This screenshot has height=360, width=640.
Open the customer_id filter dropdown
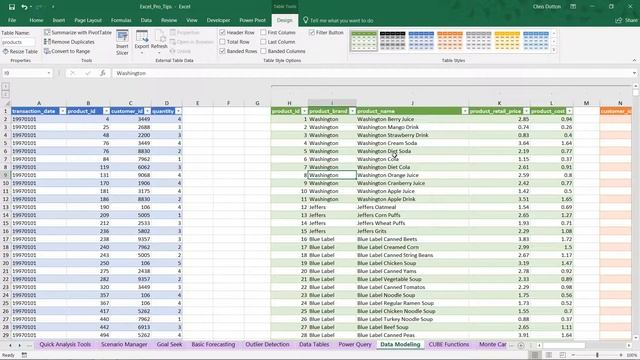tap(147, 111)
